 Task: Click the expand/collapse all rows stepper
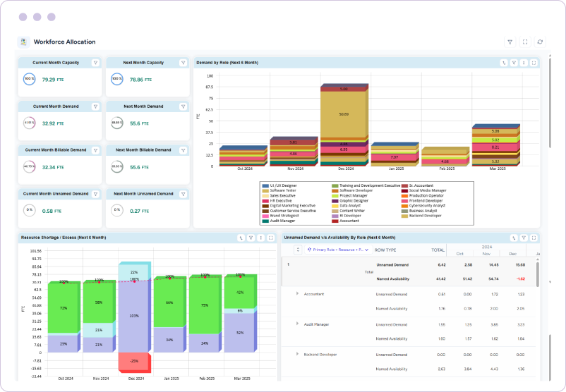point(298,250)
